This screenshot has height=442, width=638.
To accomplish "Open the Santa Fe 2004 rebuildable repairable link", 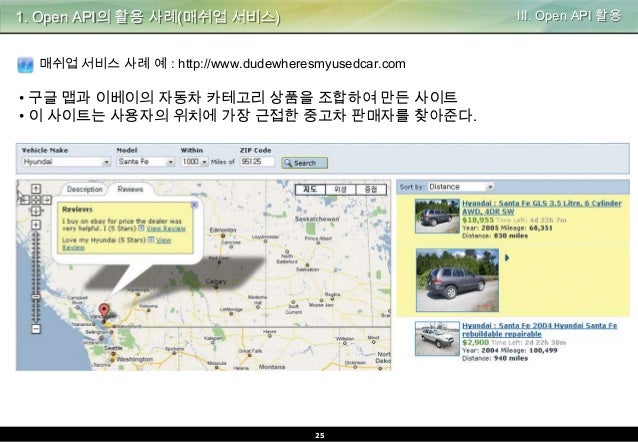I will point(540,330).
